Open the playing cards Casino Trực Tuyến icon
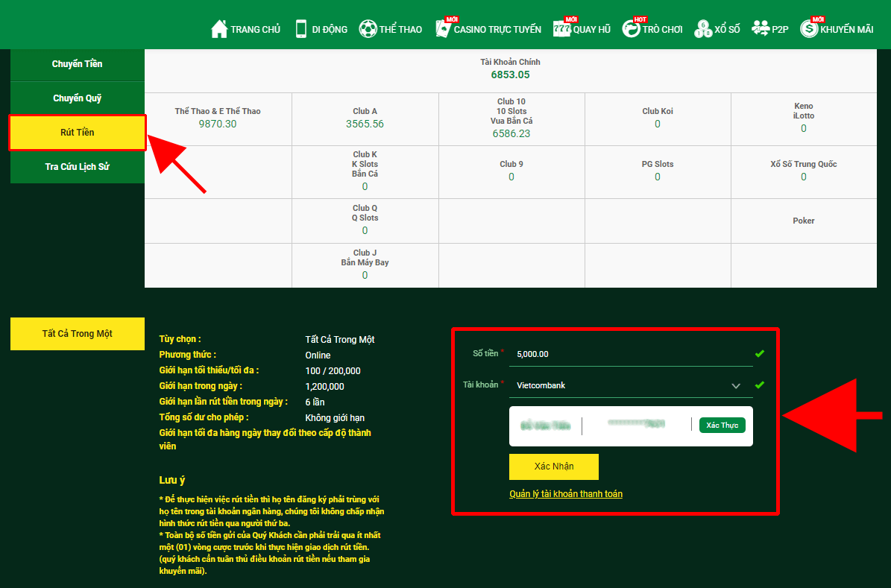The image size is (891, 588). 444,29
